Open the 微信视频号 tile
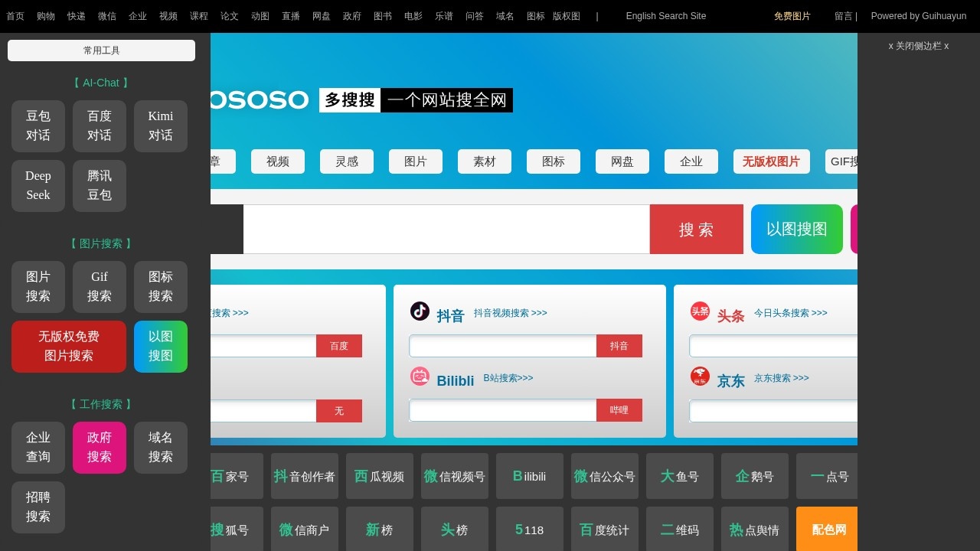This screenshot has width=980, height=551. (455, 476)
